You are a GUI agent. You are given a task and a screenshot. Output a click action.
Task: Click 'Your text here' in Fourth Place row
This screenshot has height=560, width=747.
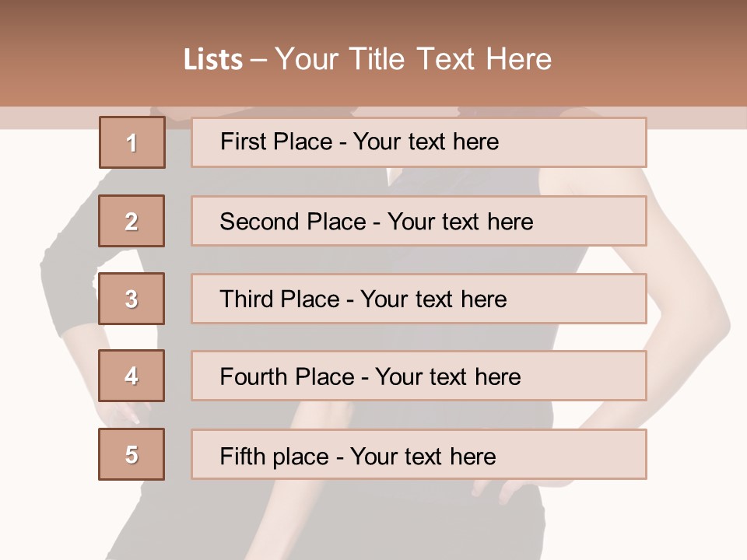[x=448, y=376]
